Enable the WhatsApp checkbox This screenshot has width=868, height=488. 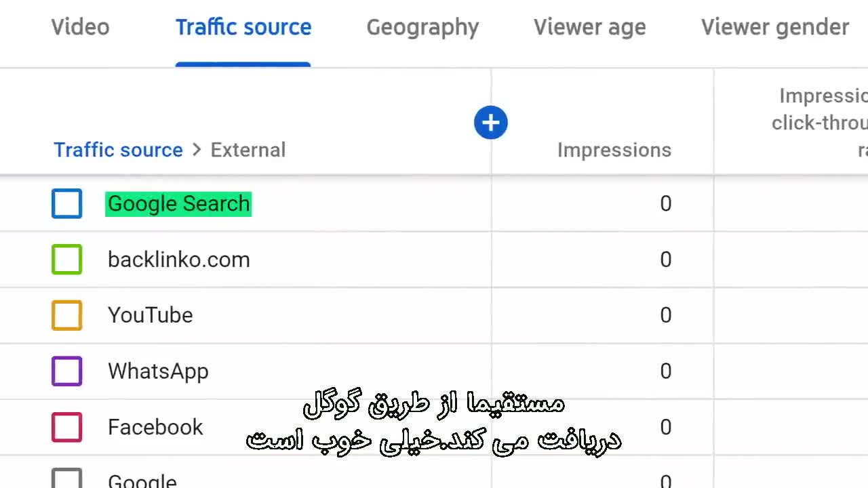pyautogui.click(x=67, y=371)
